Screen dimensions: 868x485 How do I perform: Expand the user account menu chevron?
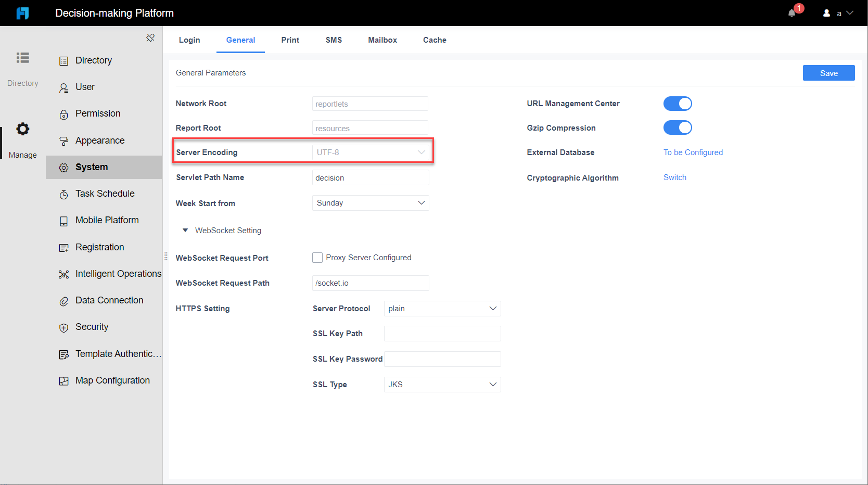pyautogui.click(x=850, y=13)
